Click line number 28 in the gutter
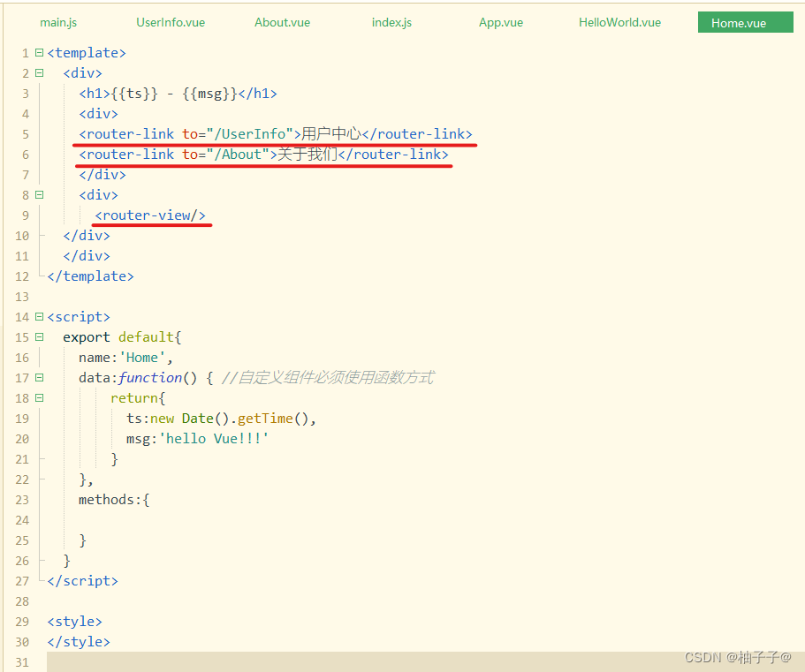Screen dimensions: 805x672 point(22,601)
